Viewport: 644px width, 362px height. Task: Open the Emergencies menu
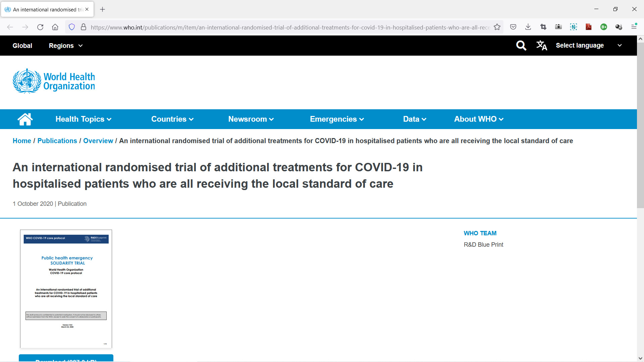click(x=337, y=119)
